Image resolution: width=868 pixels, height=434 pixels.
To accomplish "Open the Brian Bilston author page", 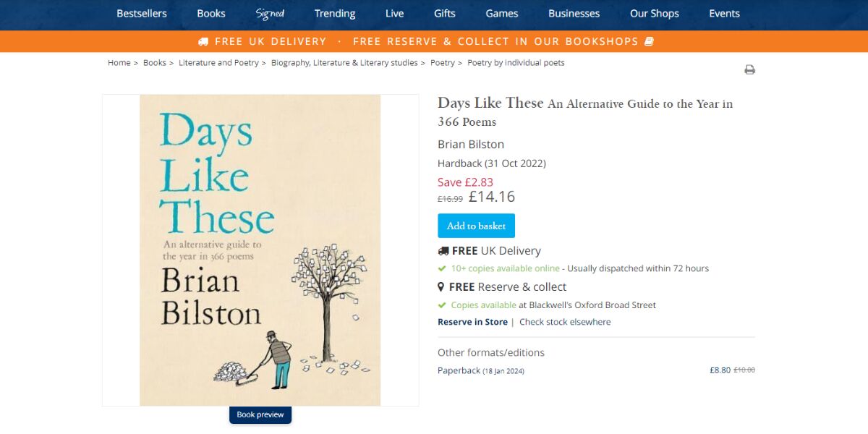I will pos(470,144).
